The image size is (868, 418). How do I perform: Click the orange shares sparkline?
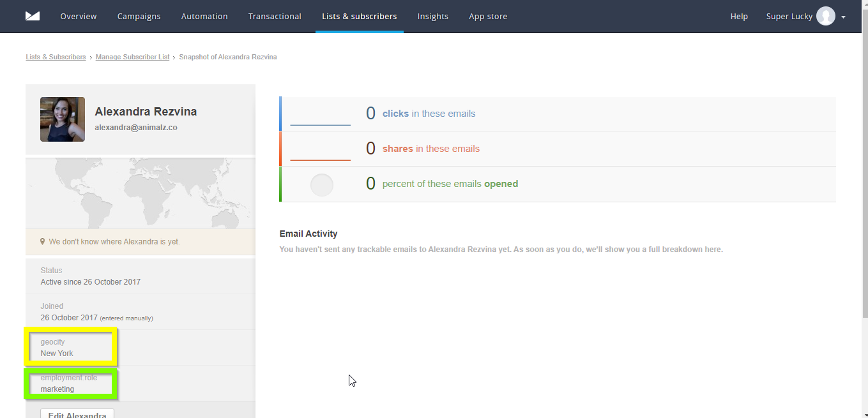click(320, 160)
